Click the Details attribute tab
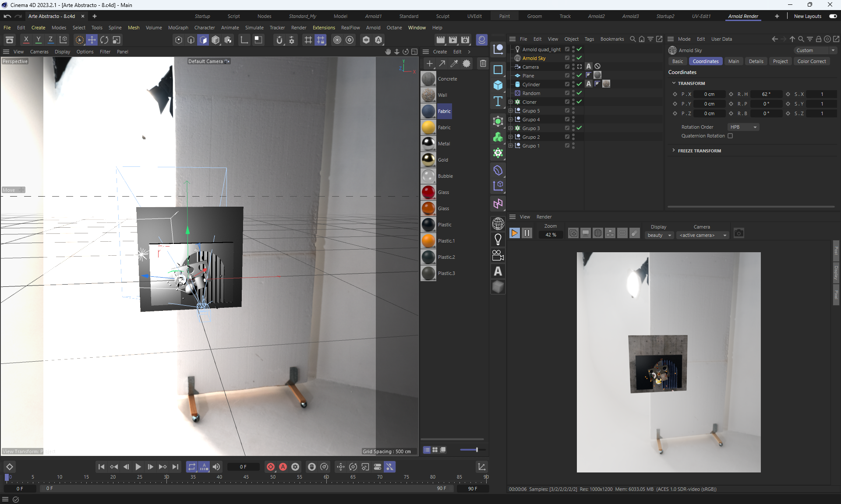 (756, 61)
